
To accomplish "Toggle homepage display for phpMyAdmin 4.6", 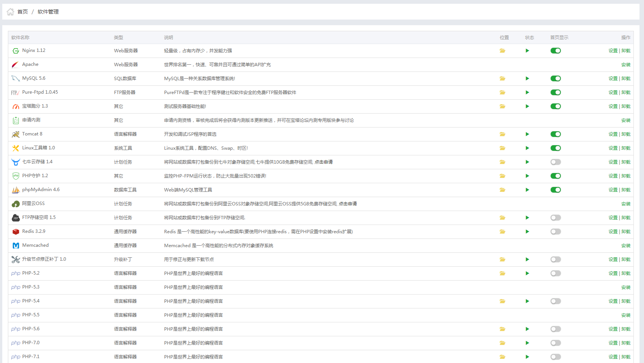I will (x=556, y=190).
